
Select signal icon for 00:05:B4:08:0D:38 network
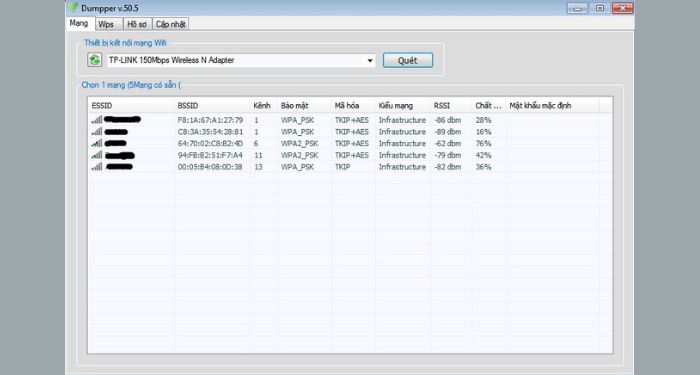tap(96, 167)
